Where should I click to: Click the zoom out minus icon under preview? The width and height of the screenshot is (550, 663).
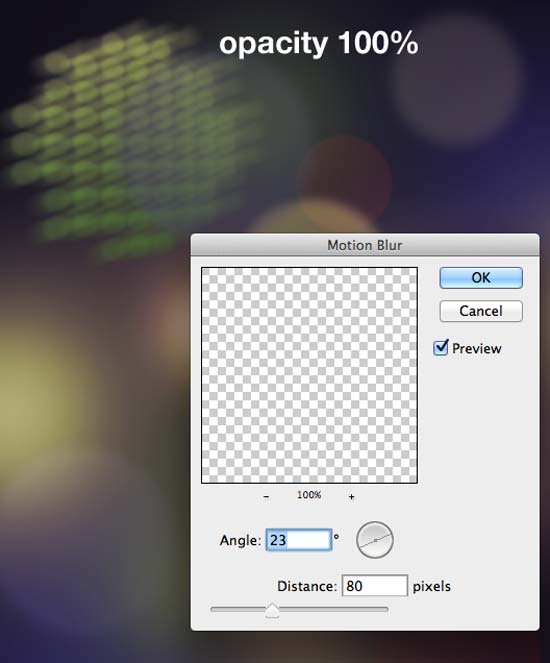[x=266, y=496]
